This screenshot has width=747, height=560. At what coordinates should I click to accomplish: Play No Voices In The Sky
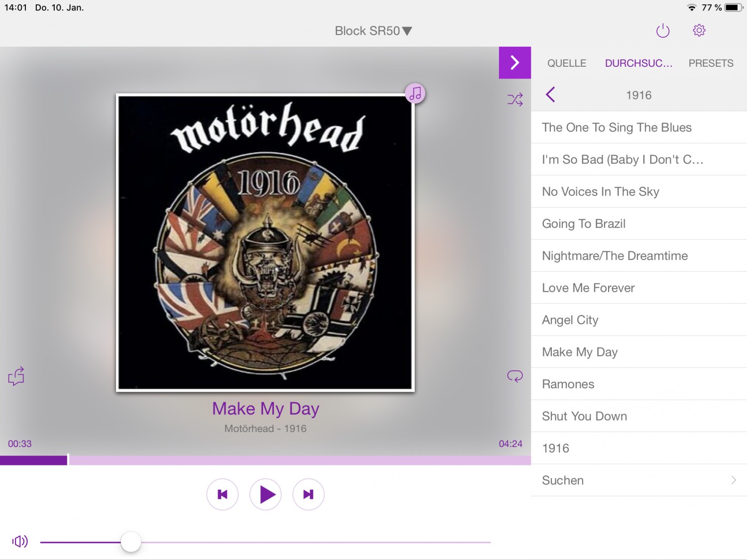click(x=639, y=192)
